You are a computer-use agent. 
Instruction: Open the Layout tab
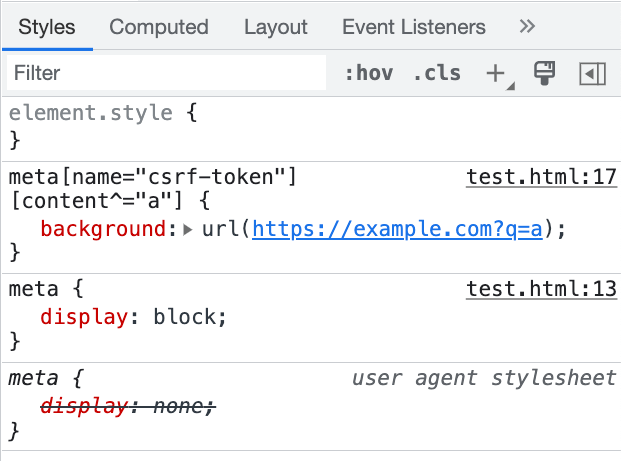point(276,27)
